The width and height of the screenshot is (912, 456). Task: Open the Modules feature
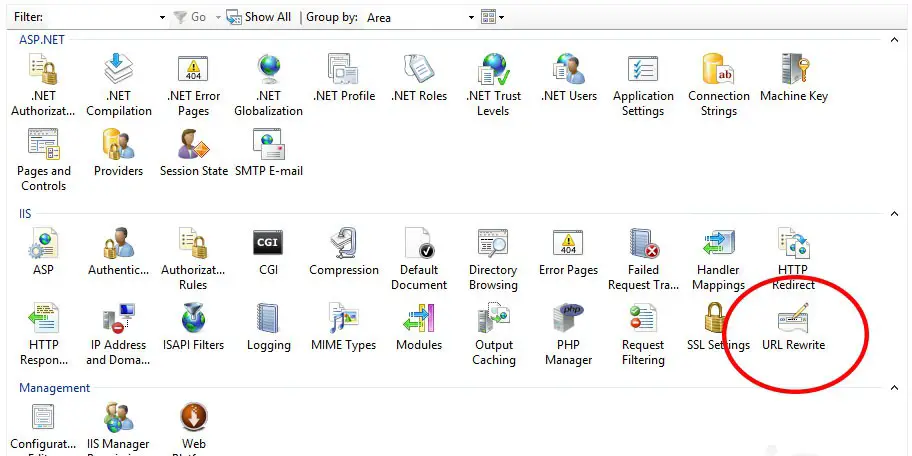click(419, 327)
